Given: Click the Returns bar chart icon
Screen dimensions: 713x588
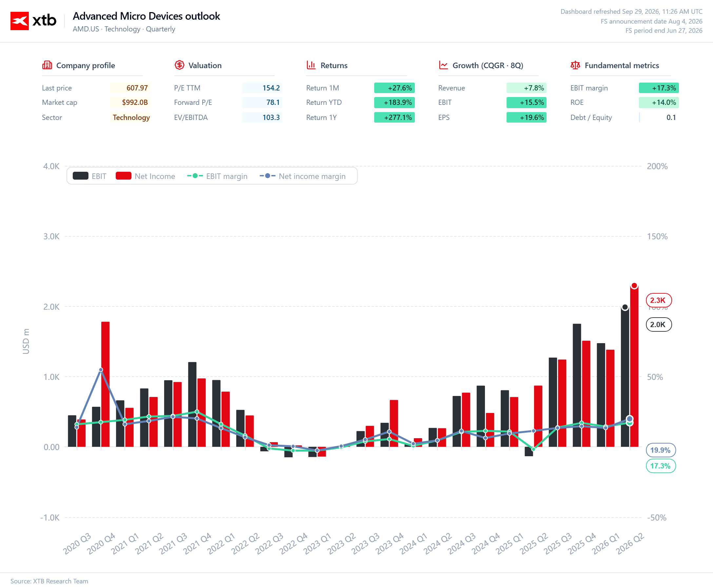Looking at the screenshot, I should pos(311,65).
